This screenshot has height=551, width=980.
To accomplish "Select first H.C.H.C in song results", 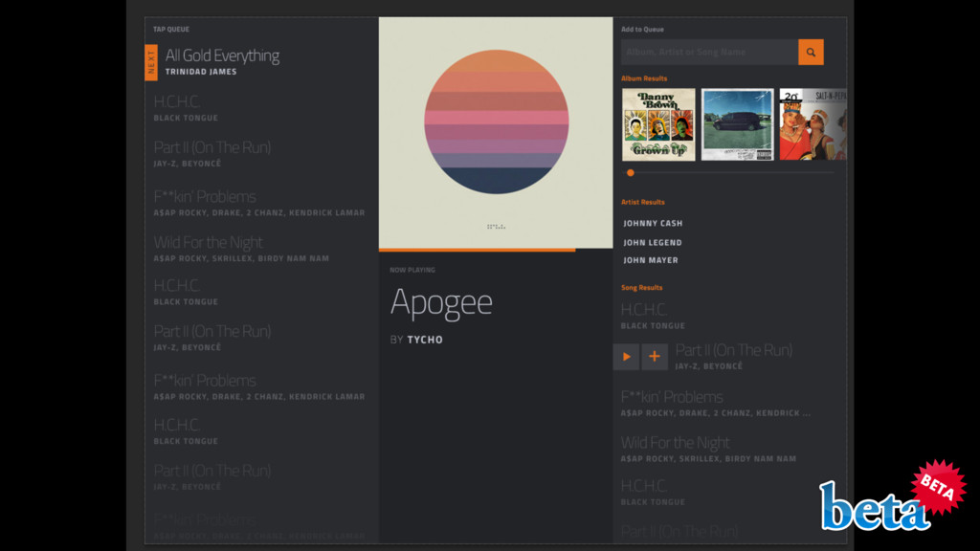I will point(653,316).
